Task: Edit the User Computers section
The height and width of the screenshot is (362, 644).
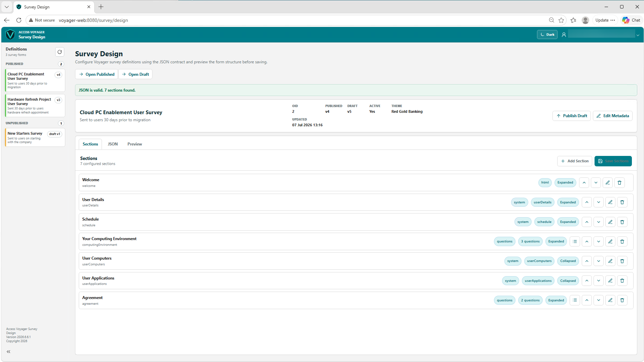Action: click(610, 261)
